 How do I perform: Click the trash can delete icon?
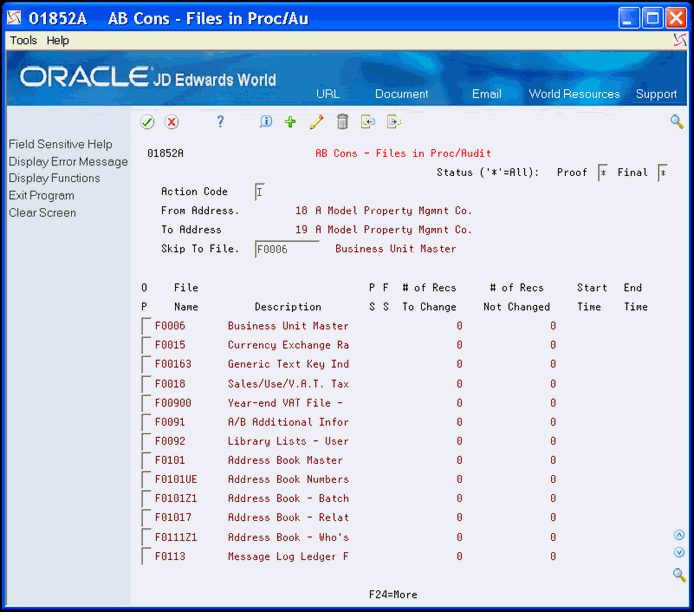(343, 122)
